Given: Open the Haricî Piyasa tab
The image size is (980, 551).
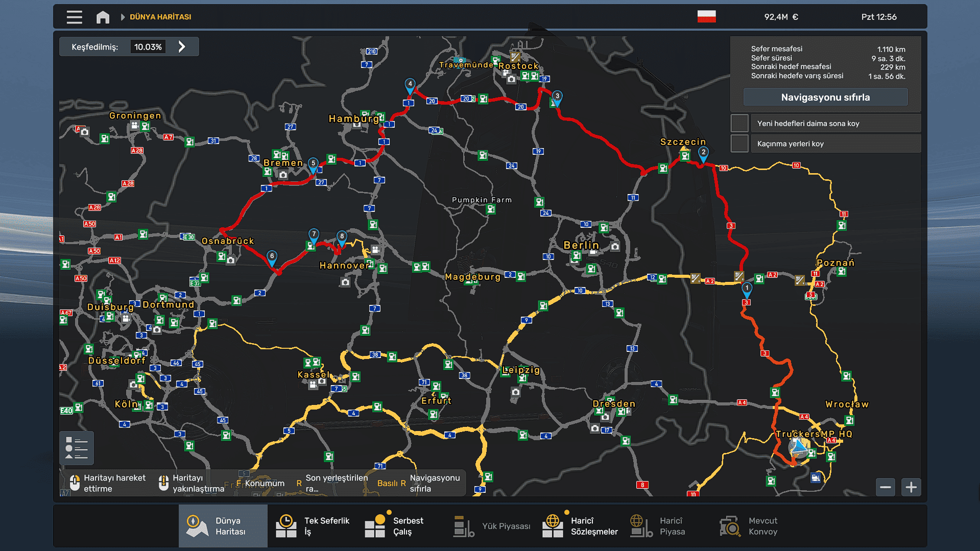Looking at the screenshot, I should point(667,526).
